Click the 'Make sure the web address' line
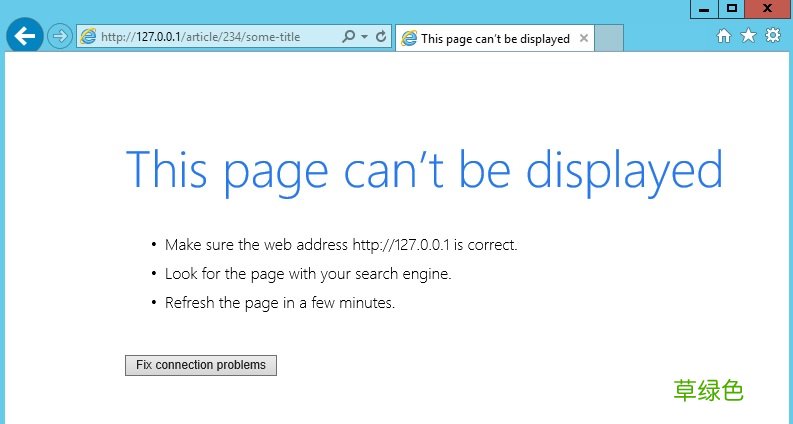 pyautogui.click(x=341, y=245)
